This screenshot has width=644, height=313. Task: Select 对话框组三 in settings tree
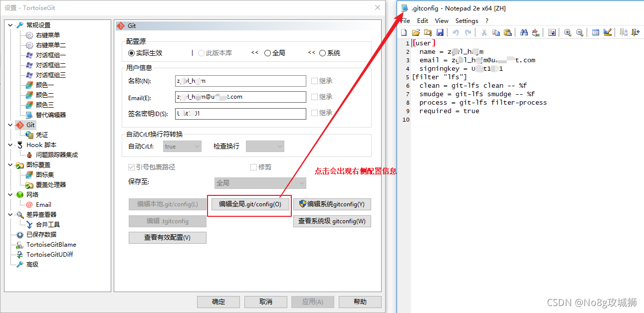coord(51,75)
